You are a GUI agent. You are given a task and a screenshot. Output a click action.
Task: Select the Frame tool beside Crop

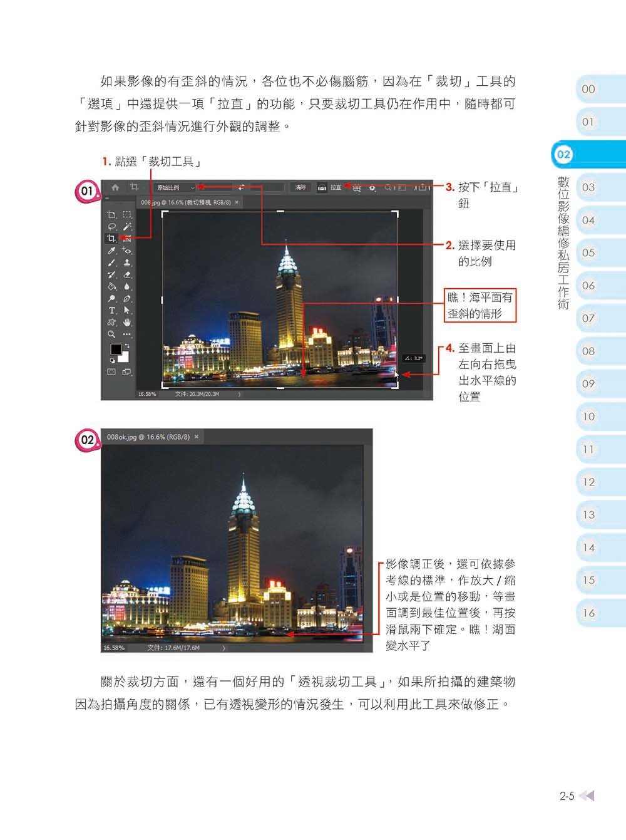coord(127,238)
